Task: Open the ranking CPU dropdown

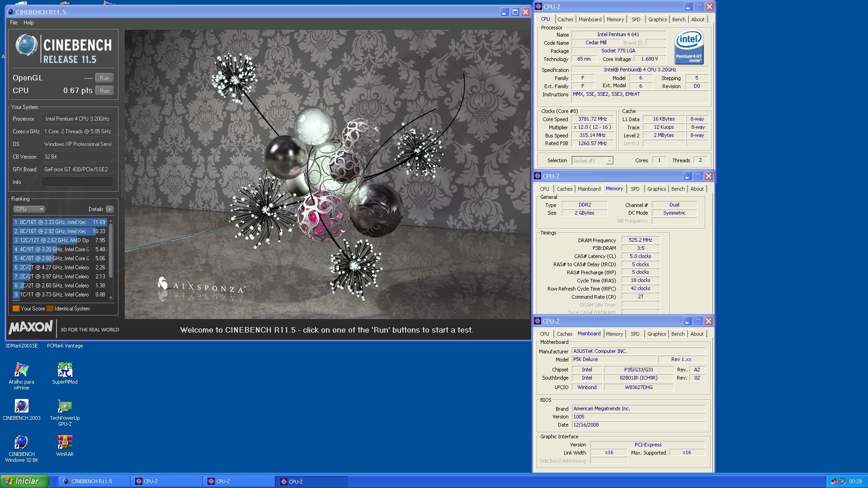Action: click(x=29, y=209)
